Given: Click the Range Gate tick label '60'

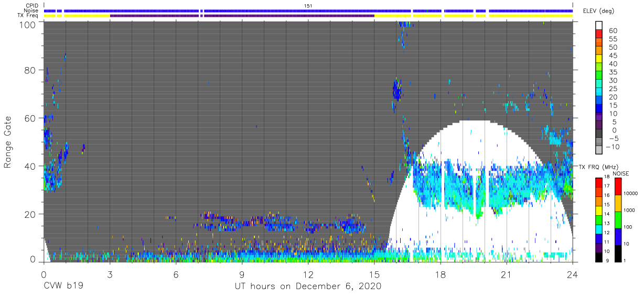Looking at the screenshot, I should pos(30,118).
